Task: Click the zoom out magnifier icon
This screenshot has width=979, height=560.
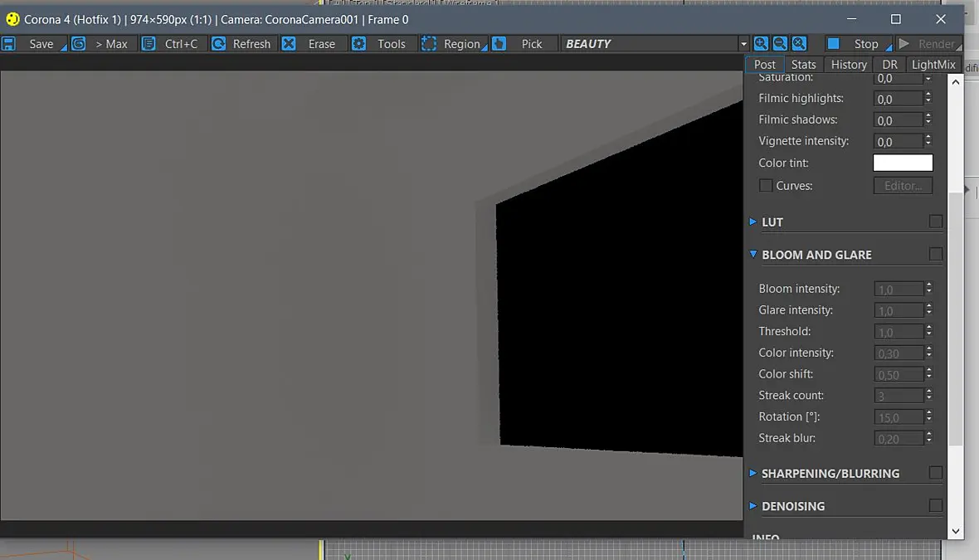Action: pyautogui.click(x=780, y=44)
